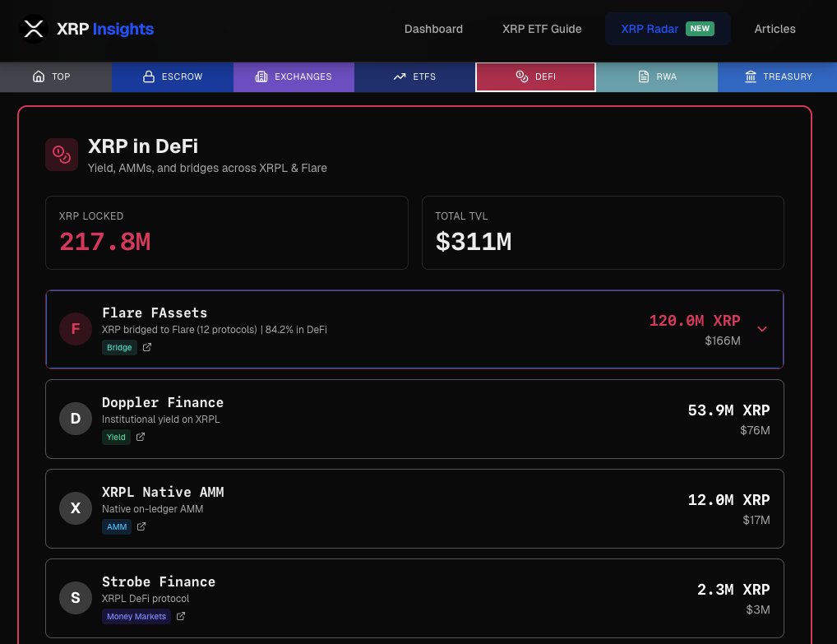
Task: Click the bank icon in TREASURY tab
Action: (751, 76)
